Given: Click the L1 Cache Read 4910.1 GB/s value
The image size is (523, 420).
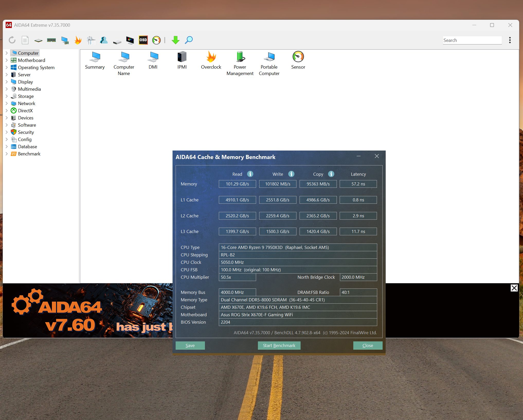Looking at the screenshot, I should [x=237, y=200].
